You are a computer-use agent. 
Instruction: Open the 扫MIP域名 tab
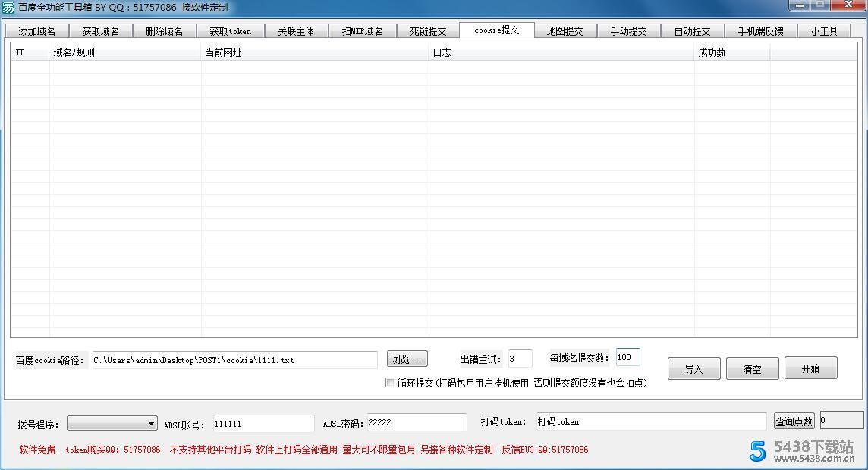coord(363,31)
